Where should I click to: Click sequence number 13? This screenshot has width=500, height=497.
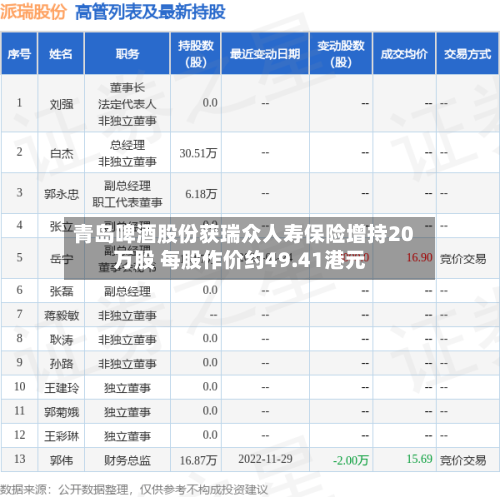coord(20,459)
